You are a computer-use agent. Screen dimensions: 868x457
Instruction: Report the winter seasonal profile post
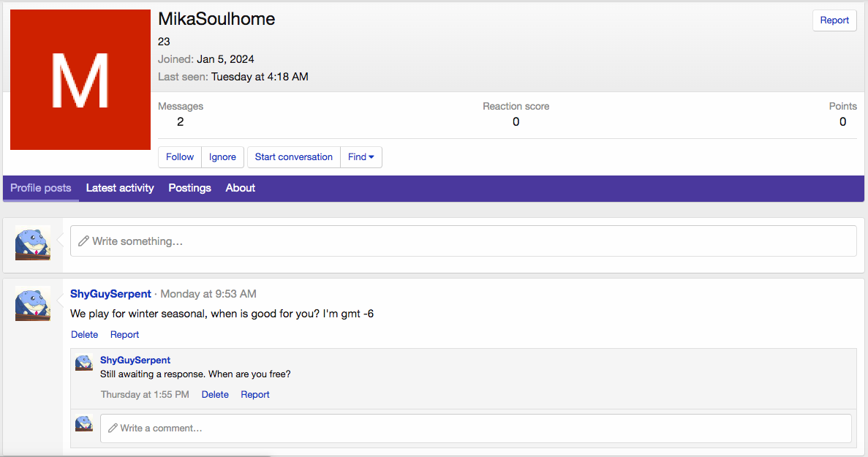pos(124,335)
